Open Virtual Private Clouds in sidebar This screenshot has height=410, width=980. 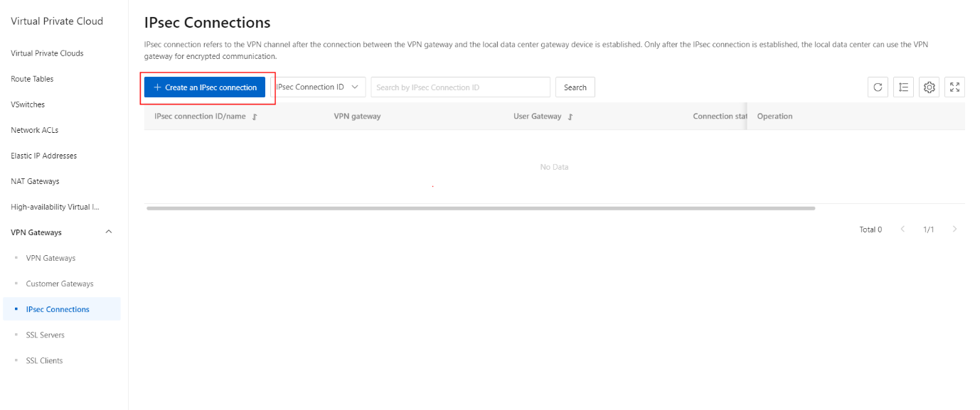[47, 53]
